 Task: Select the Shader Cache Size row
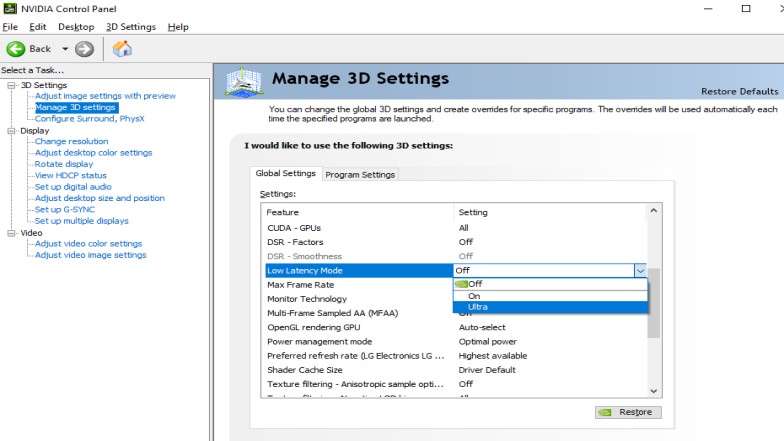tap(455, 370)
